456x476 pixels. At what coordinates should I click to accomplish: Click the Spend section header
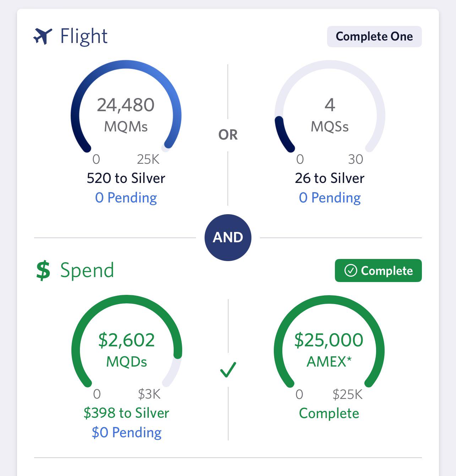point(87,270)
